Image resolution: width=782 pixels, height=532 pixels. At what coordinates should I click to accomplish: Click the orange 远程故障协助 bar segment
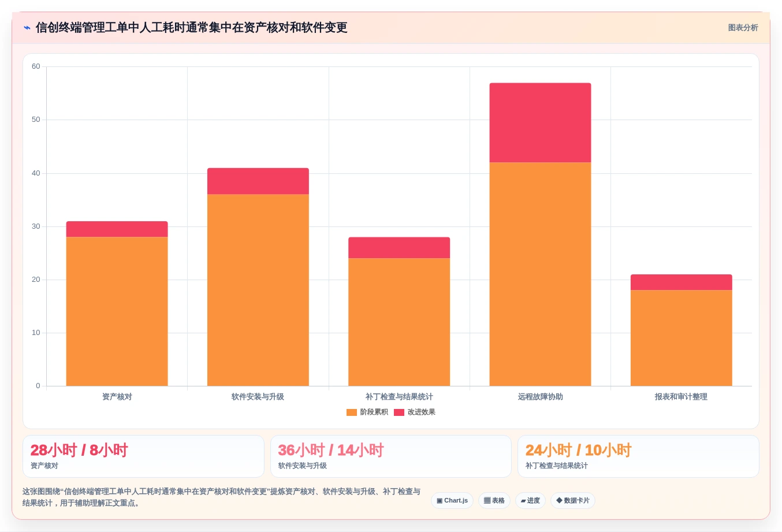(540, 274)
